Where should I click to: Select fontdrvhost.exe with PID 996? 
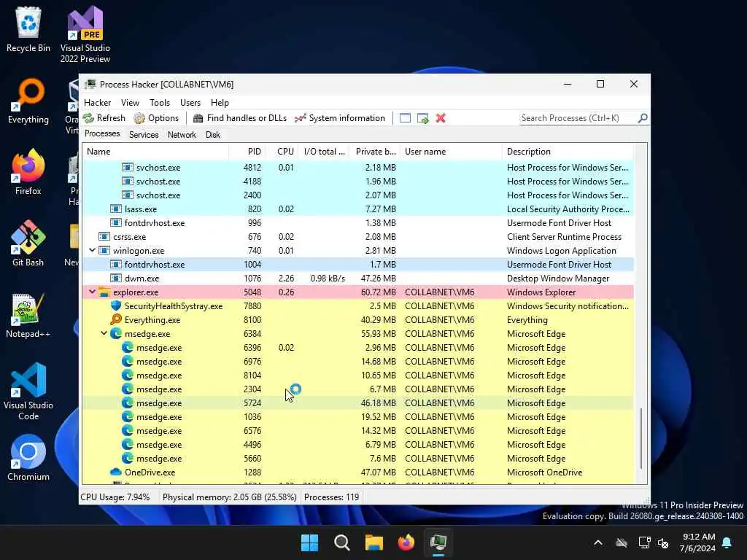358,223
